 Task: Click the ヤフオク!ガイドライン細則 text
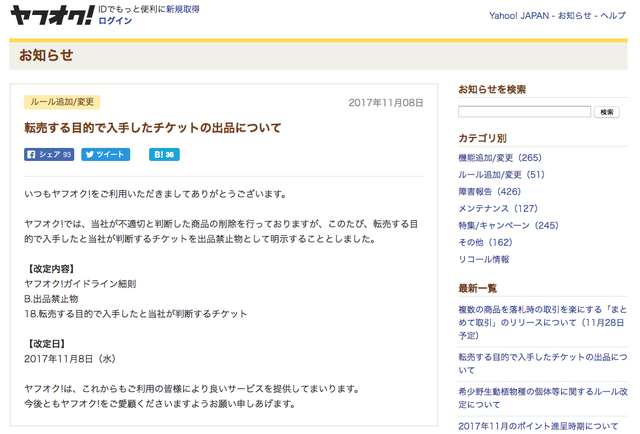[80, 284]
